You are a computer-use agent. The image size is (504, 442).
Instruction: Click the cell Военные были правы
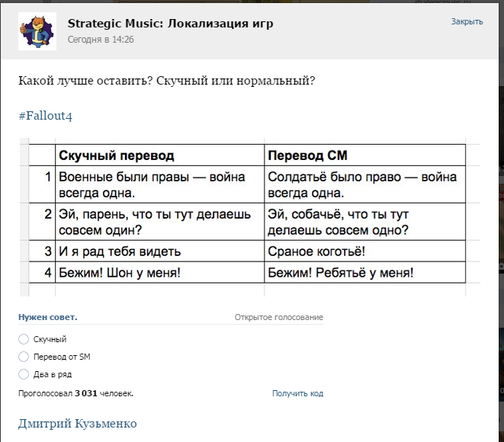tap(160, 184)
